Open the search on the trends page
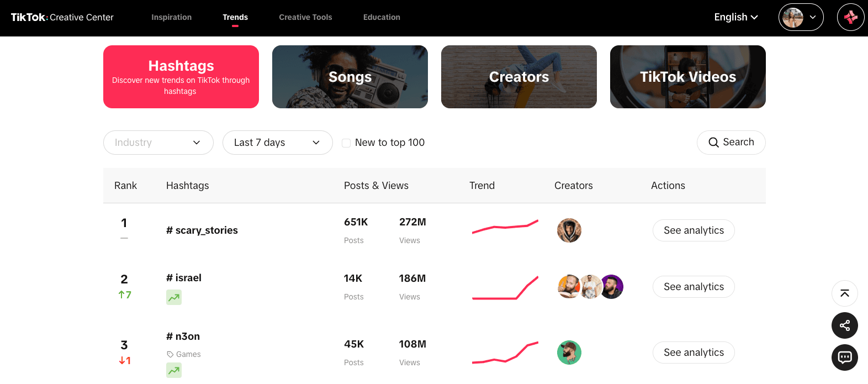Image resolution: width=868 pixels, height=384 pixels. [x=731, y=142]
